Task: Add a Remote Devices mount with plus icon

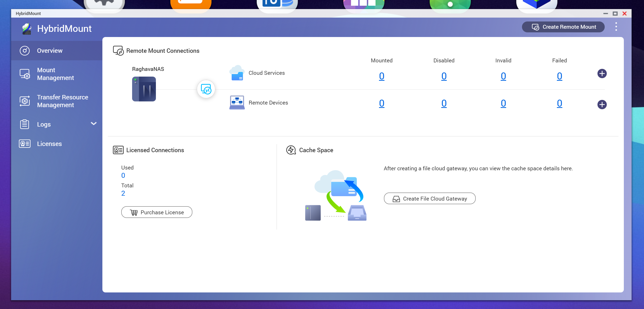Action: (x=602, y=105)
